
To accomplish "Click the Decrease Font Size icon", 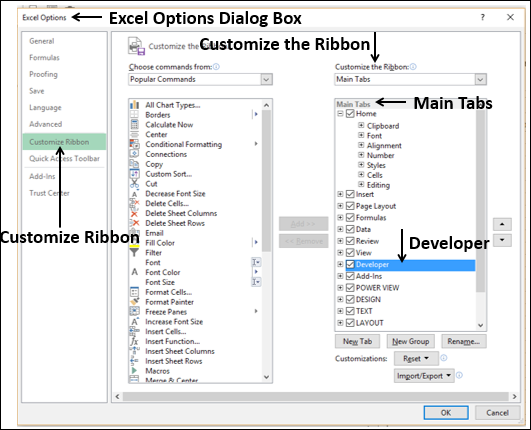I will [134, 194].
